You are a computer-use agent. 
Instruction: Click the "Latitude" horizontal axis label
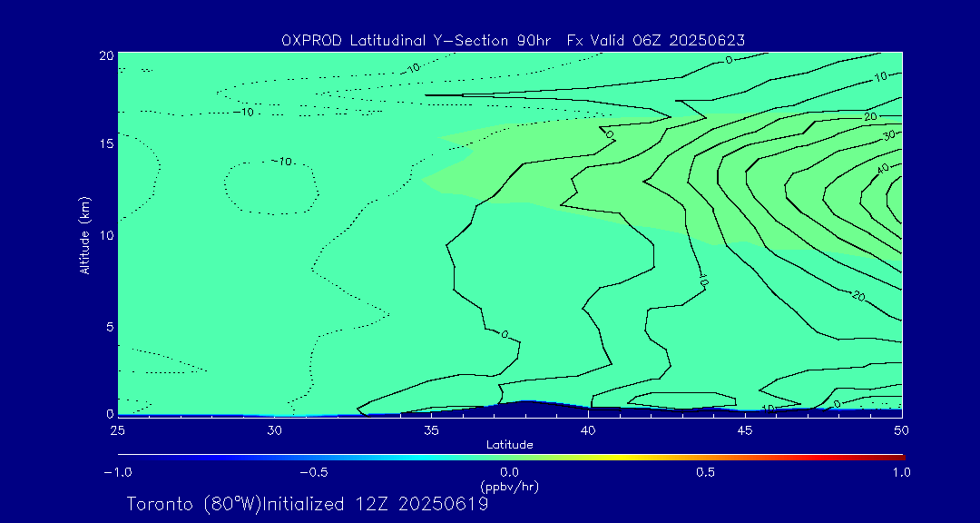coord(509,445)
